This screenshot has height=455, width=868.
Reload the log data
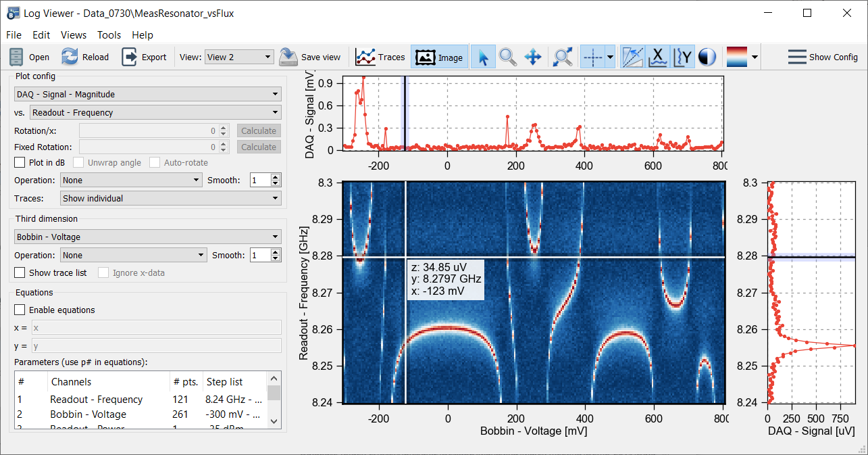(85, 57)
